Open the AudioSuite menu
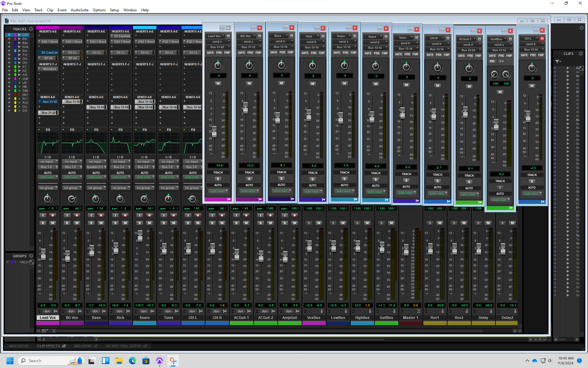The image size is (588, 368). [79, 10]
